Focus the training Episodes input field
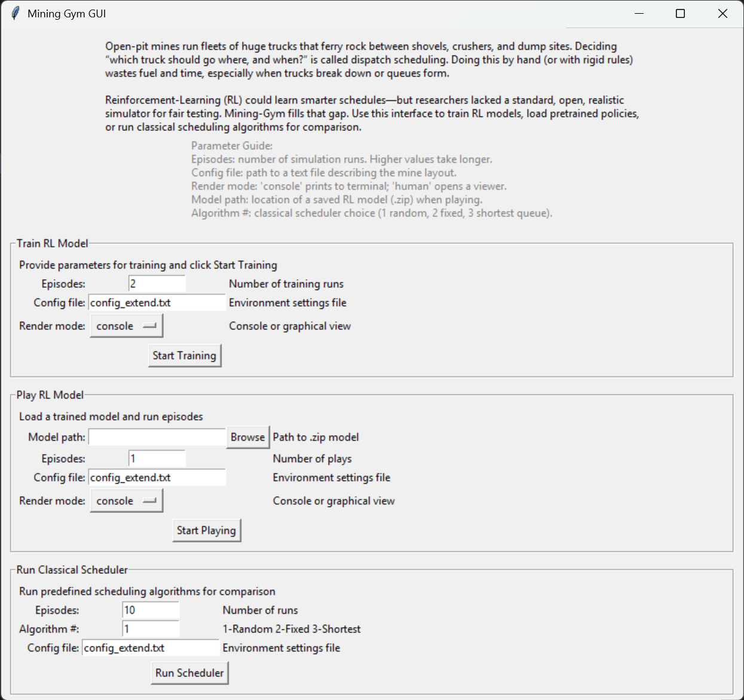Viewport: 744px width, 700px height. tap(157, 284)
